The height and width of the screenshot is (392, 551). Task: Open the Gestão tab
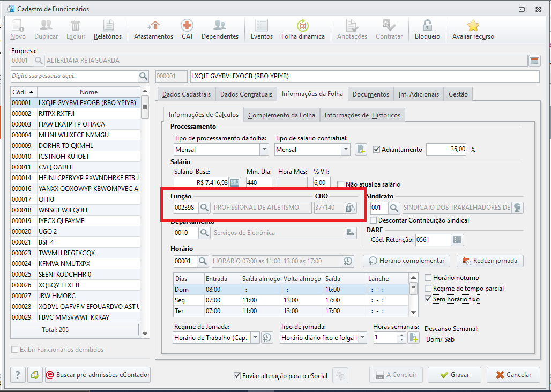point(458,94)
